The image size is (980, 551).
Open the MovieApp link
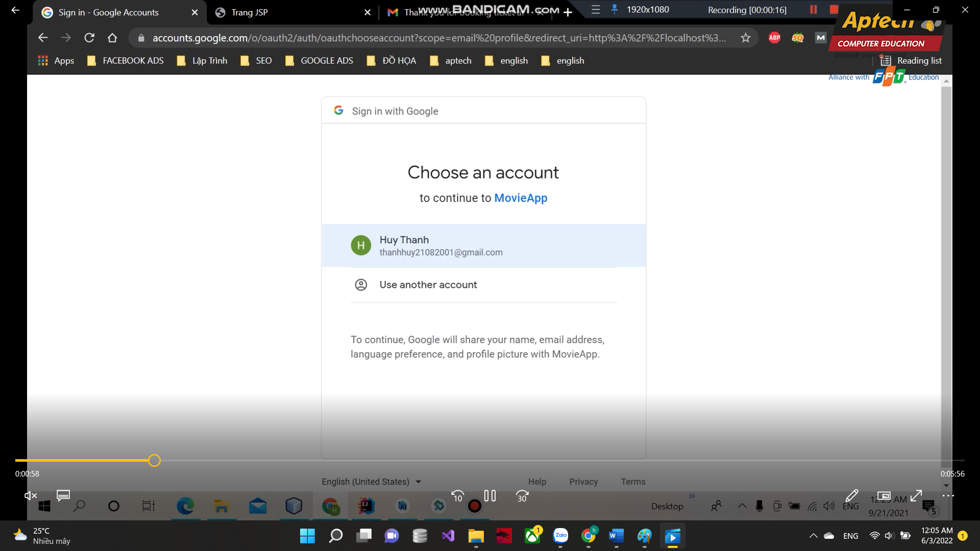[x=521, y=198]
